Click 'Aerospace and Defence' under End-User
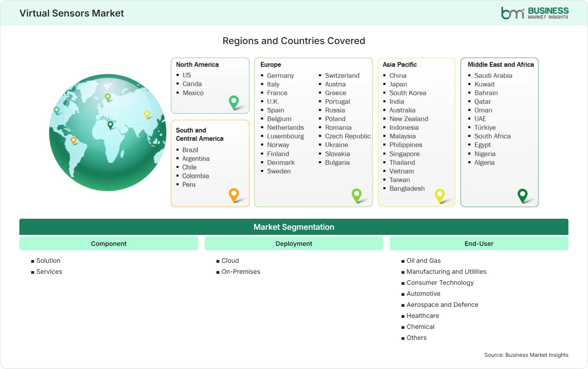 click(442, 304)
